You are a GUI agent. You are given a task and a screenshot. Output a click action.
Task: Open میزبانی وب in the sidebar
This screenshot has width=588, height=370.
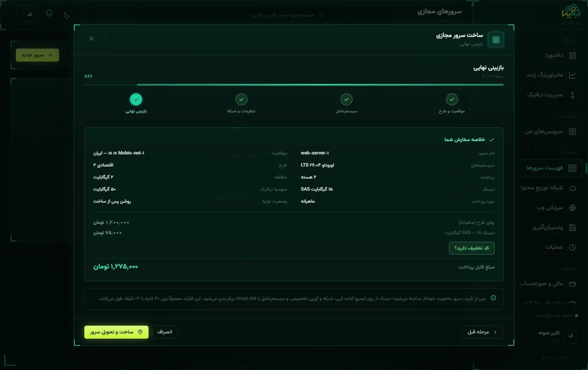[x=550, y=207]
